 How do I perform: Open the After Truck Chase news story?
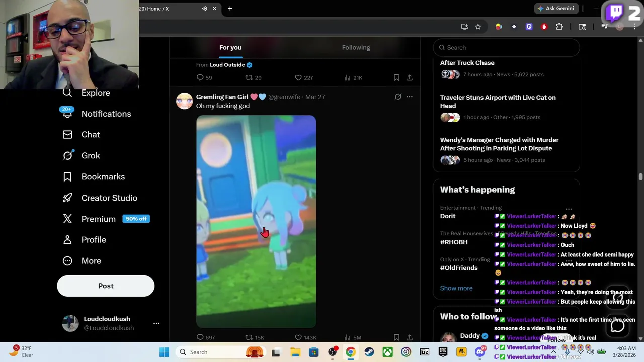click(506, 69)
